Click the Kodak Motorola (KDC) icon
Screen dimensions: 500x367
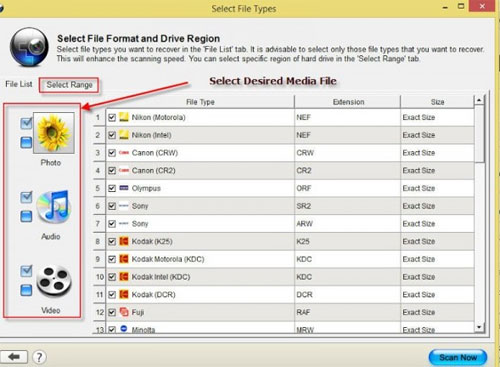[124, 259]
